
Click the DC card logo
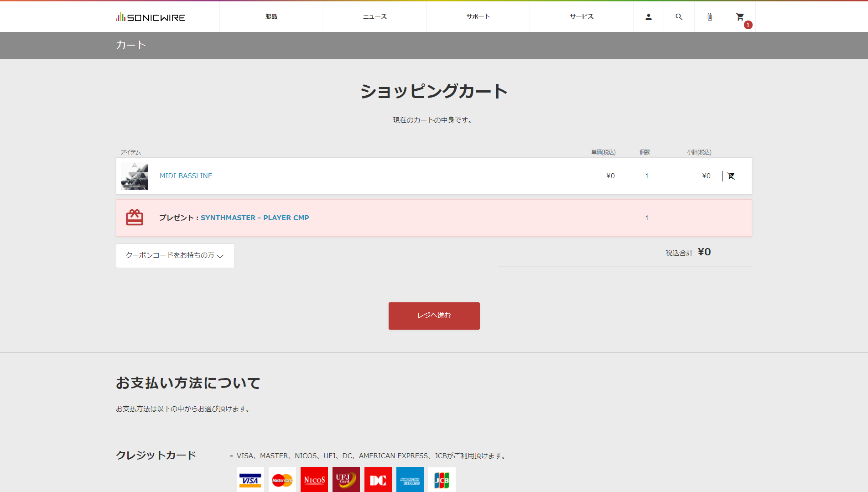(x=378, y=480)
